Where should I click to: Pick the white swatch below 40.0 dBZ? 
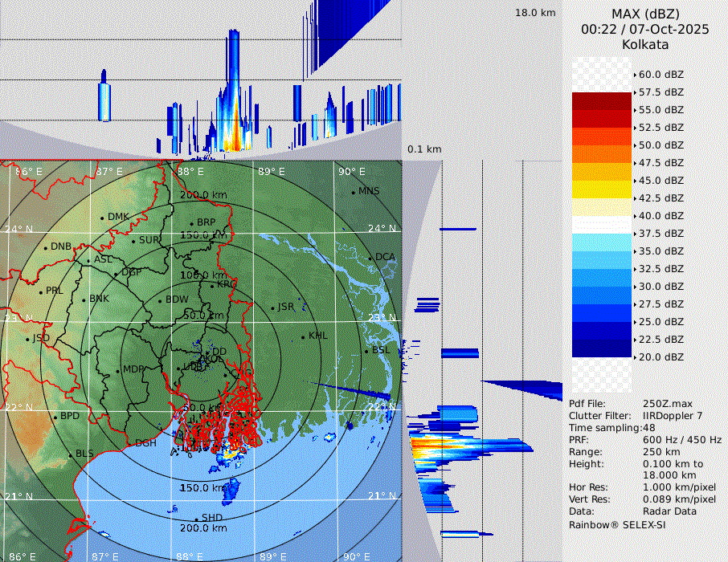[x=602, y=225]
